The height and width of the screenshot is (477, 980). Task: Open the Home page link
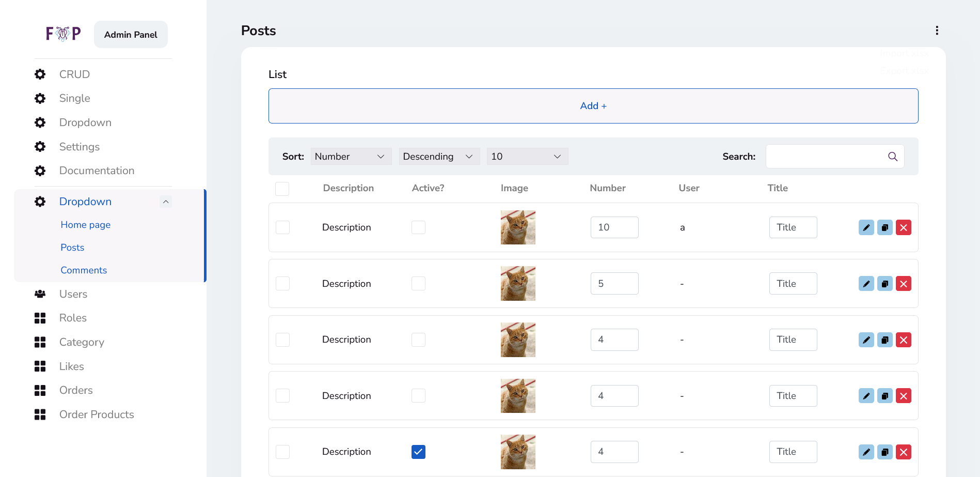pos(86,225)
